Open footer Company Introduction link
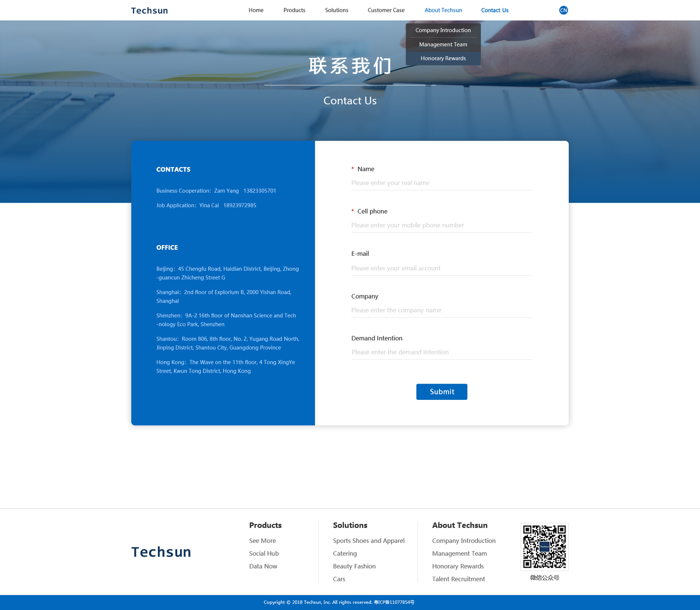This screenshot has height=610, width=700. pyautogui.click(x=464, y=541)
